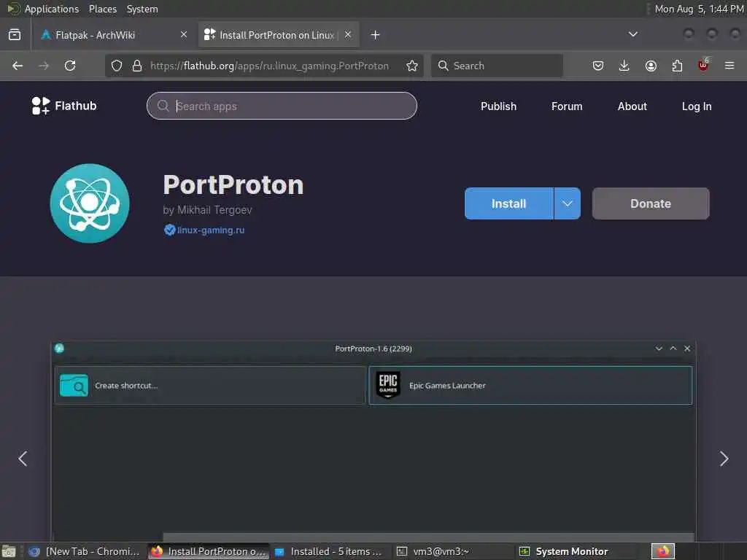The height and width of the screenshot is (560, 747).
Task: Open the System menu
Action: [142, 9]
